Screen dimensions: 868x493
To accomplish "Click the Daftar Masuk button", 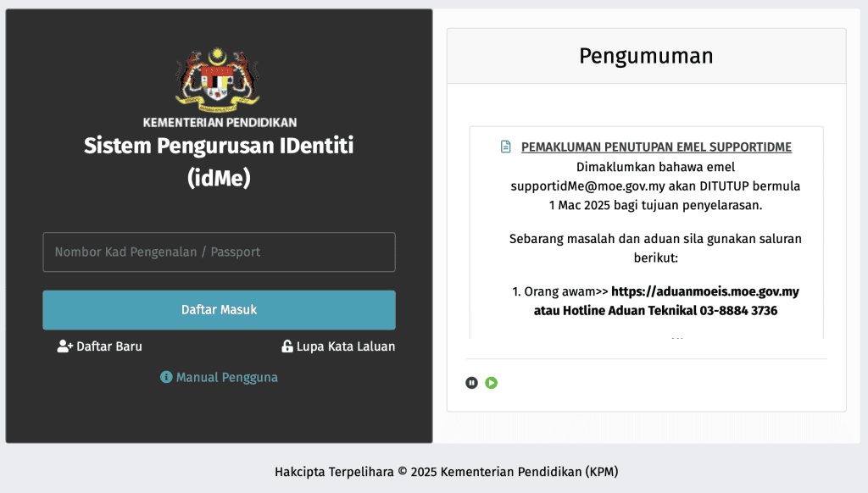I will click(219, 310).
